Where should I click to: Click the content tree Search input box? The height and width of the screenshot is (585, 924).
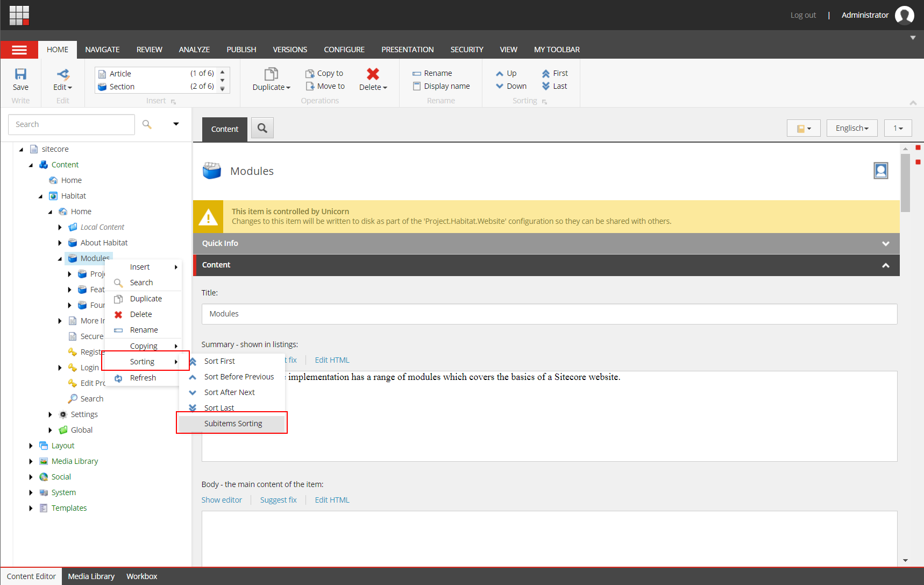click(x=72, y=124)
